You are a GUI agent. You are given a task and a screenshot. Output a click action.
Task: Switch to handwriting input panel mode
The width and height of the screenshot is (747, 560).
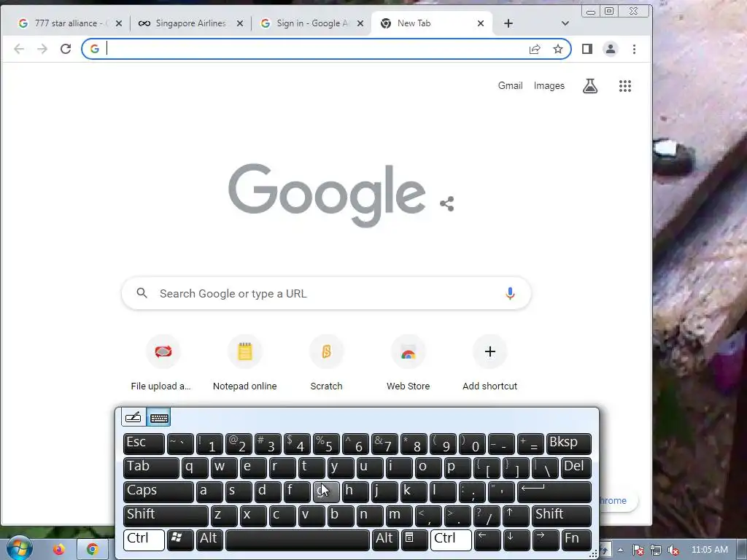click(133, 418)
